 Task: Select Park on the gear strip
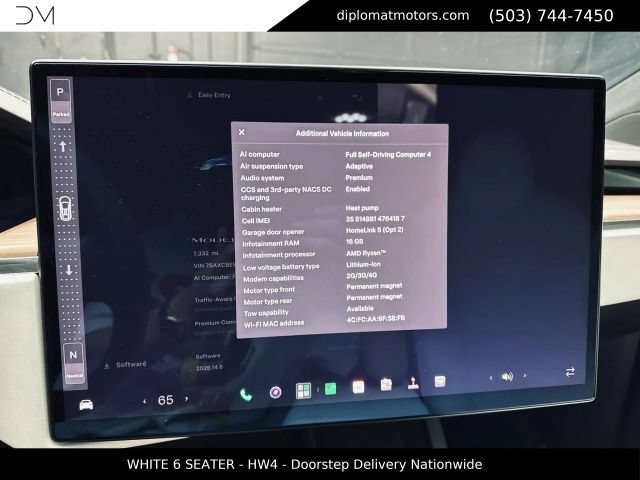(60, 100)
